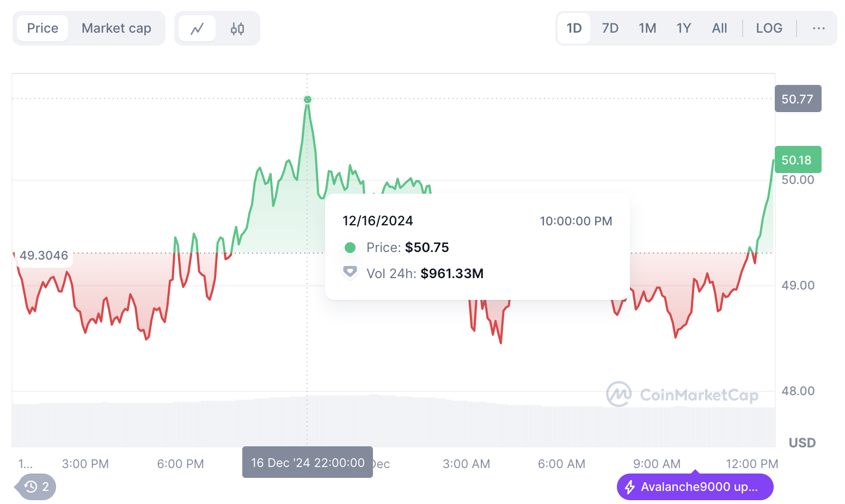
Task: Click the chart peak marker point
Action: tap(307, 100)
